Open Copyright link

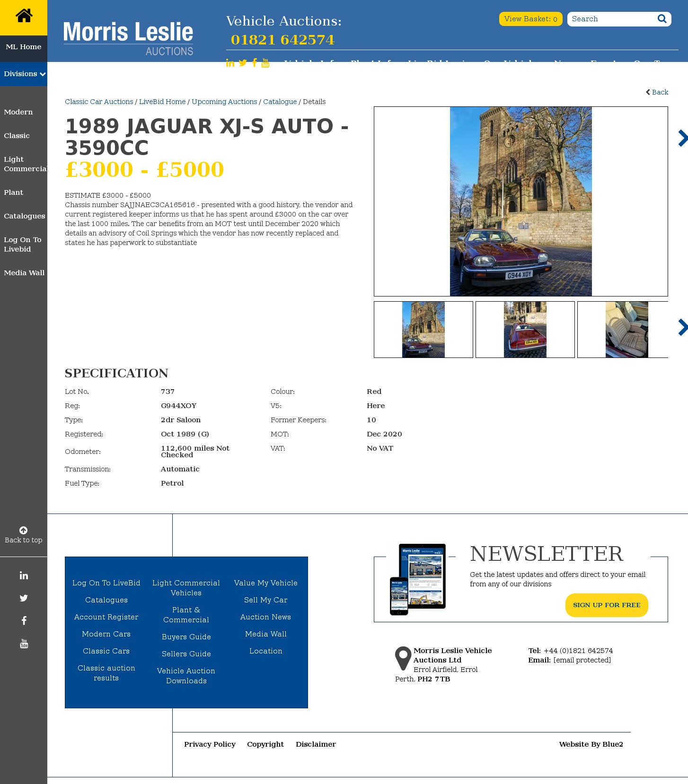[265, 744]
